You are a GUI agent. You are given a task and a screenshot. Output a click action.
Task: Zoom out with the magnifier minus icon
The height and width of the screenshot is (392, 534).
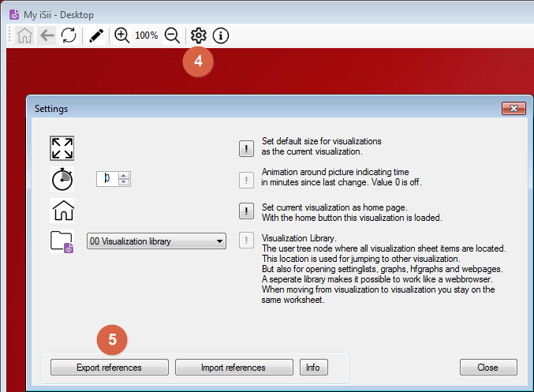click(172, 35)
